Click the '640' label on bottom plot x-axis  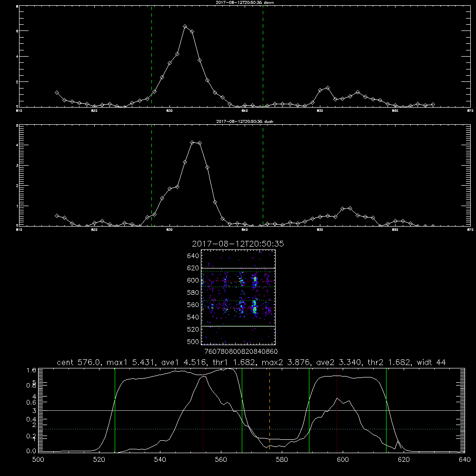[x=465, y=460]
